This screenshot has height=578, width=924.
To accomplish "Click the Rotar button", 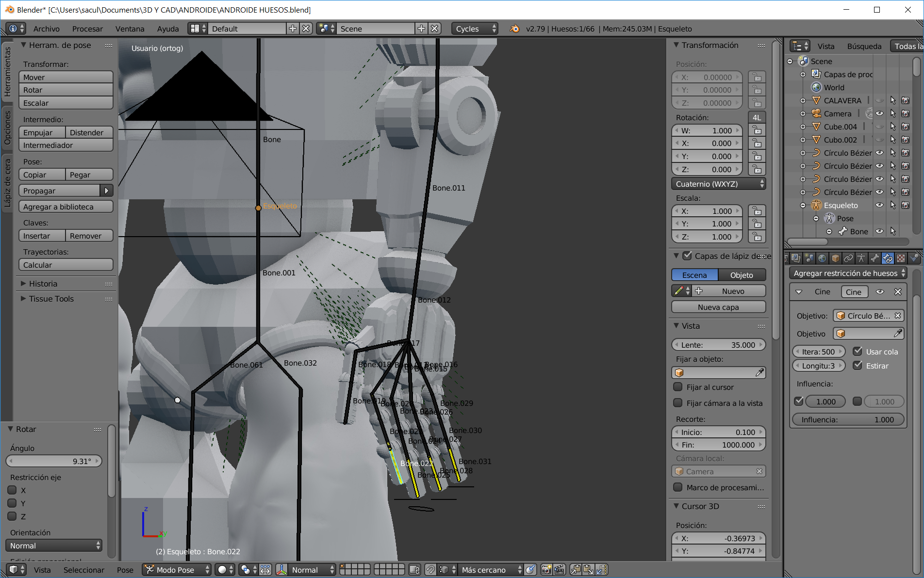I will (x=66, y=90).
